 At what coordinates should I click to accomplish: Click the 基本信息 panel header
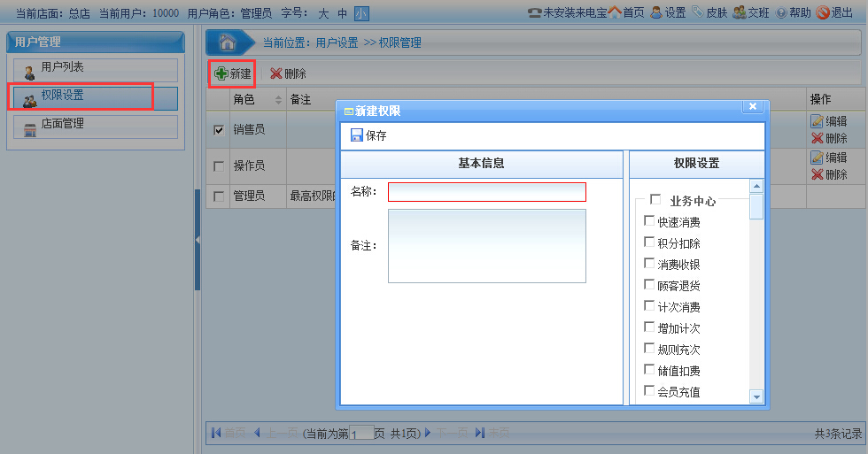pos(482,164)
